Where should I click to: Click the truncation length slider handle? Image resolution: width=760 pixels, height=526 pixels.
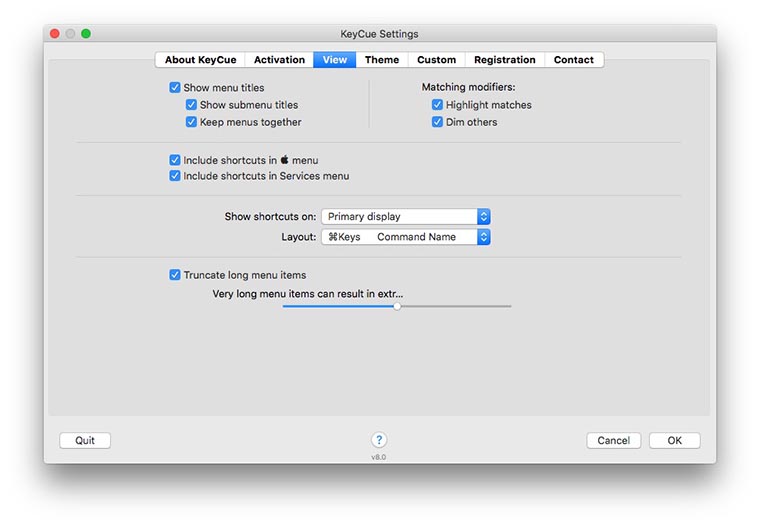coord(397,306)
